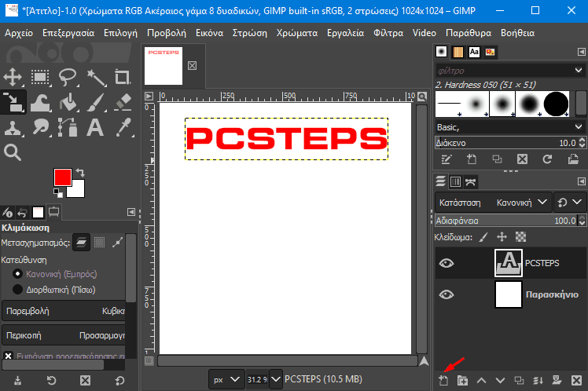Open the zoom level dropdown

[x=276, y=379]
